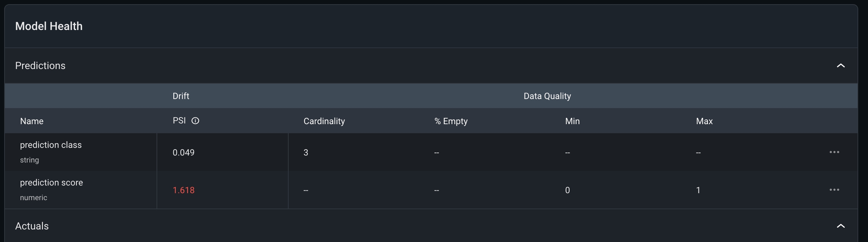Open more options for prediction class row
The image size is (868, 242).
click(834, 152)
